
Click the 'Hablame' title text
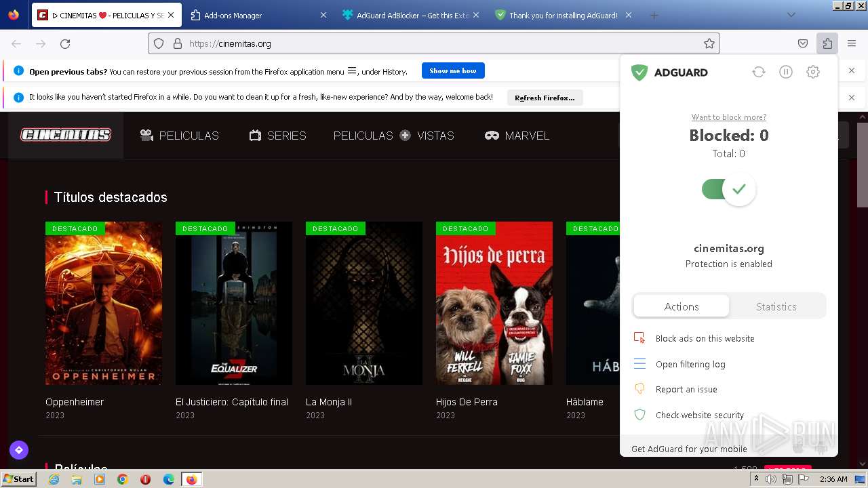(585, 402)
